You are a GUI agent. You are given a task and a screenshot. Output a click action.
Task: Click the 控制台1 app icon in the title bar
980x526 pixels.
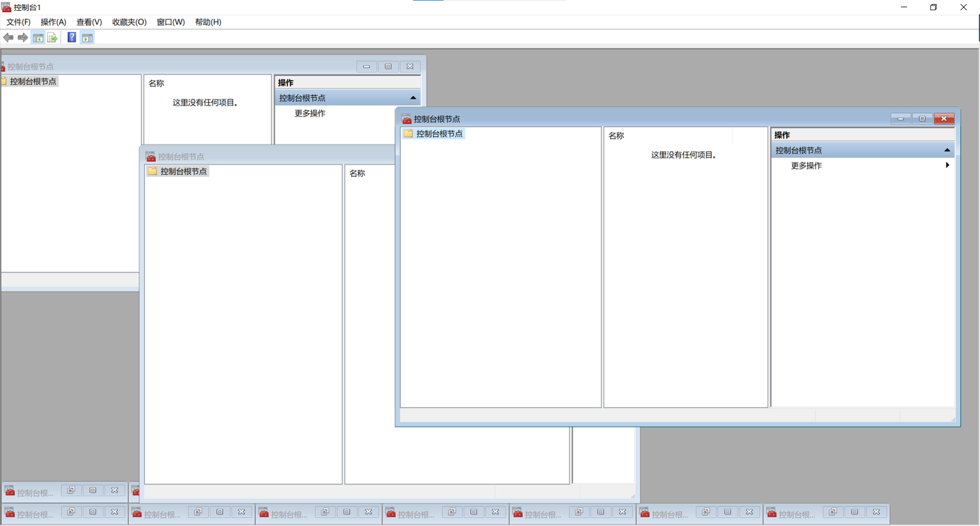6,7
